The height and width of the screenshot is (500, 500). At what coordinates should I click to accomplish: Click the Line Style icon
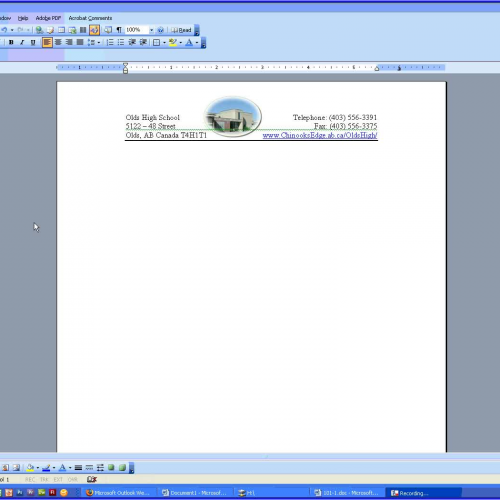(x=78, y=468)
